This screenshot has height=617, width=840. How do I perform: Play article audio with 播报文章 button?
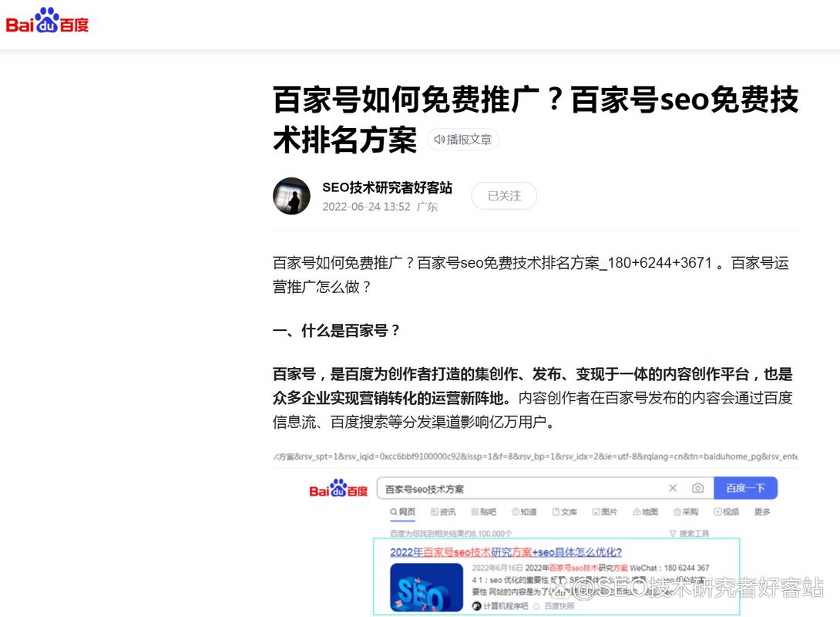pos(463,140)
